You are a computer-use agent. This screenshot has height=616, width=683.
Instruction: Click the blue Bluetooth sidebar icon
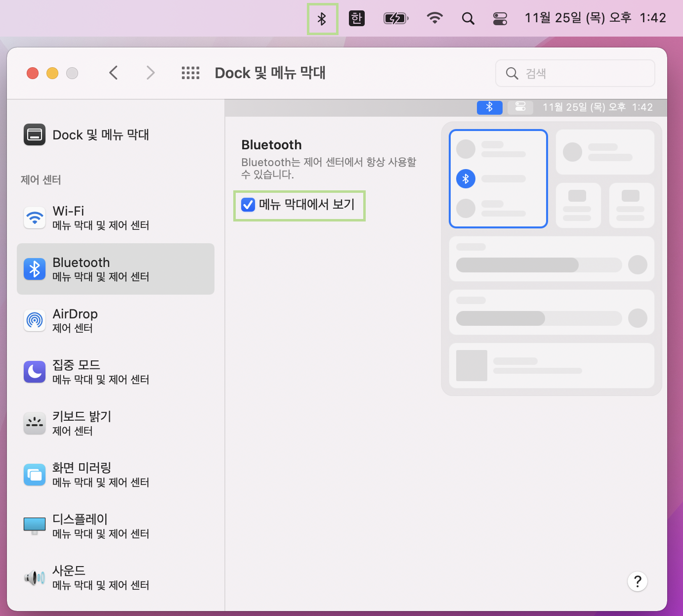pos(35,269)
